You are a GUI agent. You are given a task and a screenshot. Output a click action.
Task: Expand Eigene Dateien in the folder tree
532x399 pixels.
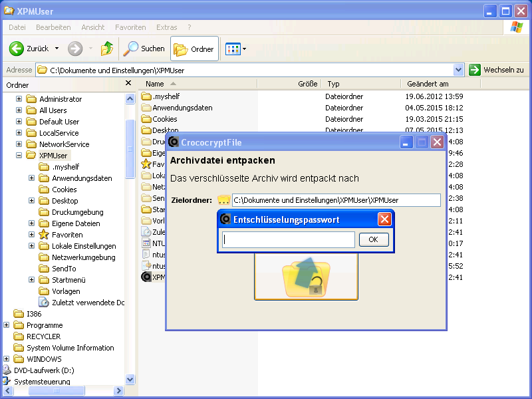click(x=31, y=223)
